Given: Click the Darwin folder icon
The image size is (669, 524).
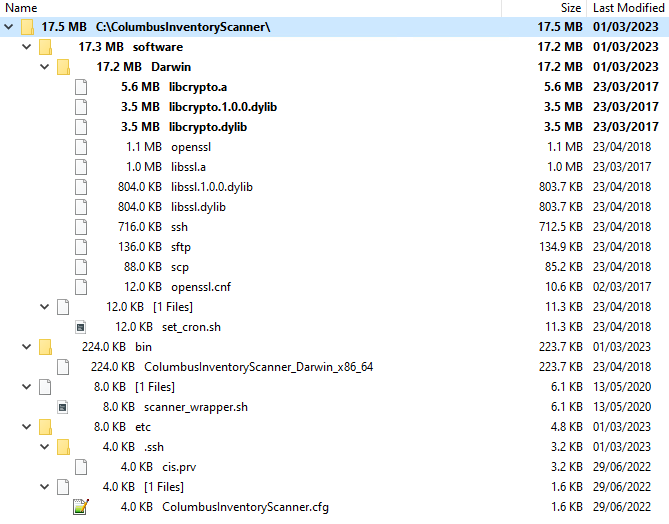Looking at the screenshot, I should 63,67.
